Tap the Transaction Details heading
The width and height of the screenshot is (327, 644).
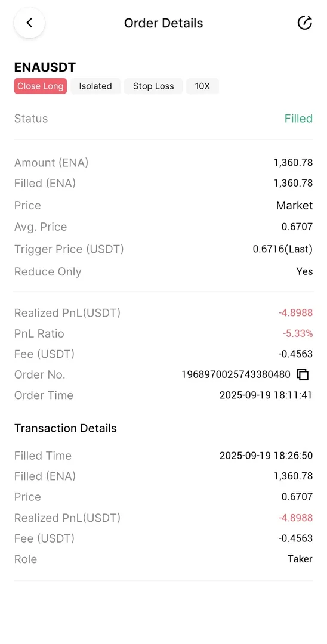[66, 428]
